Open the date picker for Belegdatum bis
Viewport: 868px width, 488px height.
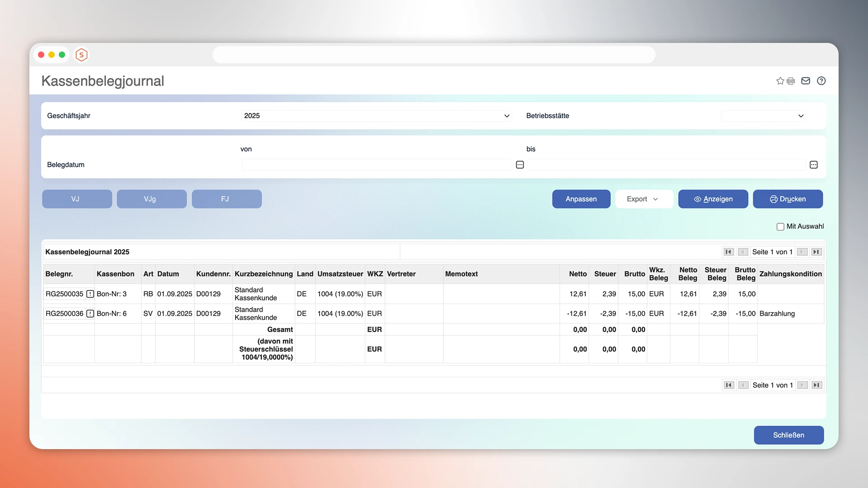pos(813,164)
